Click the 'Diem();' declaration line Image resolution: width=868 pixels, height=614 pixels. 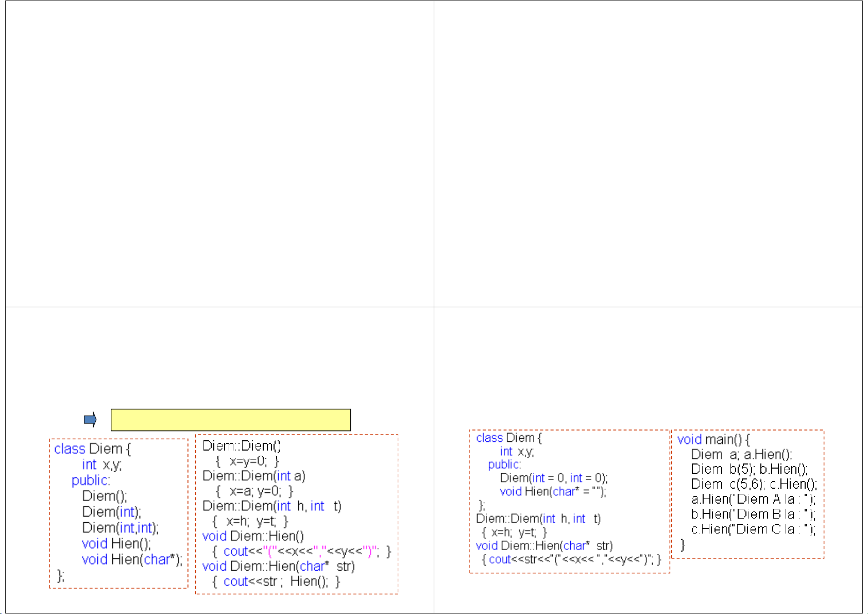pyautogui.click(x=105, y=496)
